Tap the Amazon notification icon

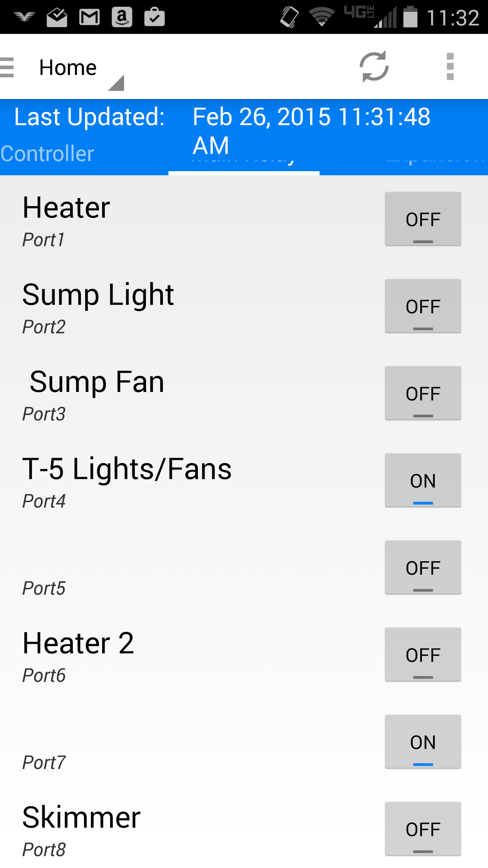(122, 17)
